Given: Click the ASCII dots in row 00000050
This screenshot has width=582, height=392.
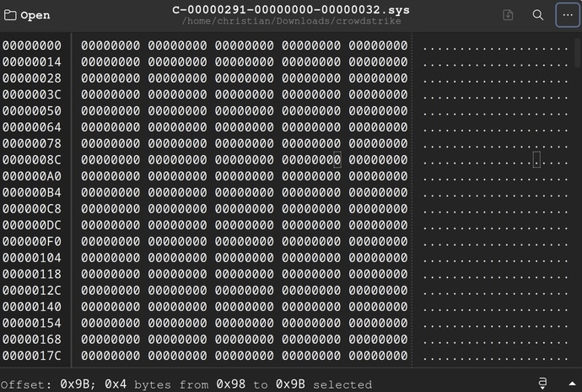Looking at the screenshot, I should (495, 111).
